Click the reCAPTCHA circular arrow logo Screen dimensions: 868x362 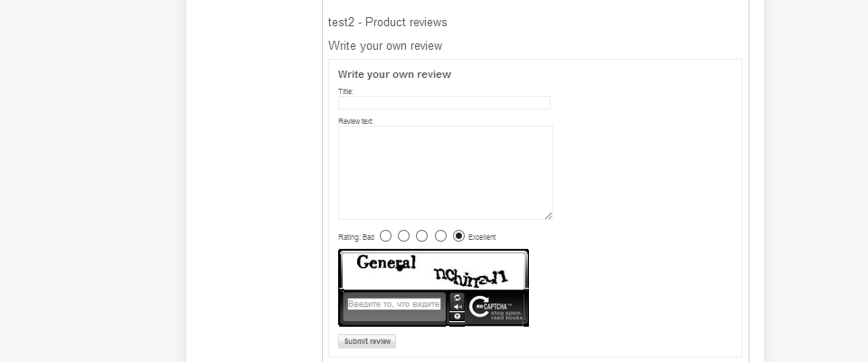(477, 307)
